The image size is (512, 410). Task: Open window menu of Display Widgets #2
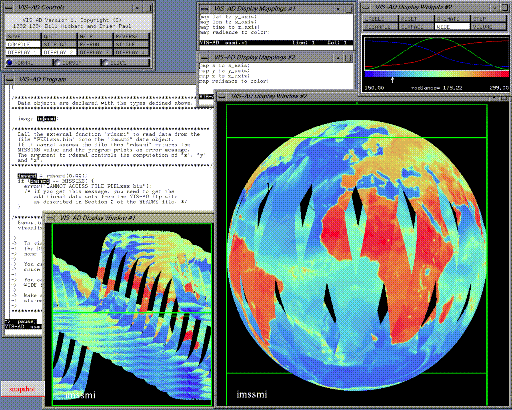point(366,7)
